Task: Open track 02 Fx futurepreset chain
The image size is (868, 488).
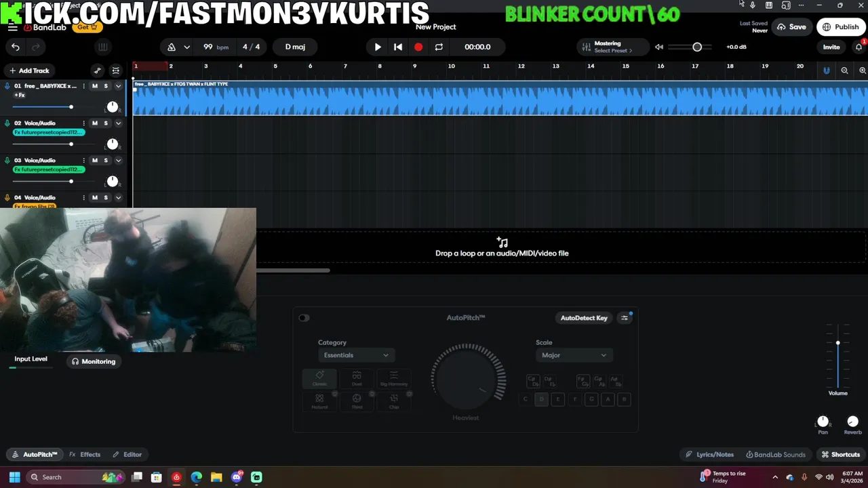Action: click(x=49, y=132)
